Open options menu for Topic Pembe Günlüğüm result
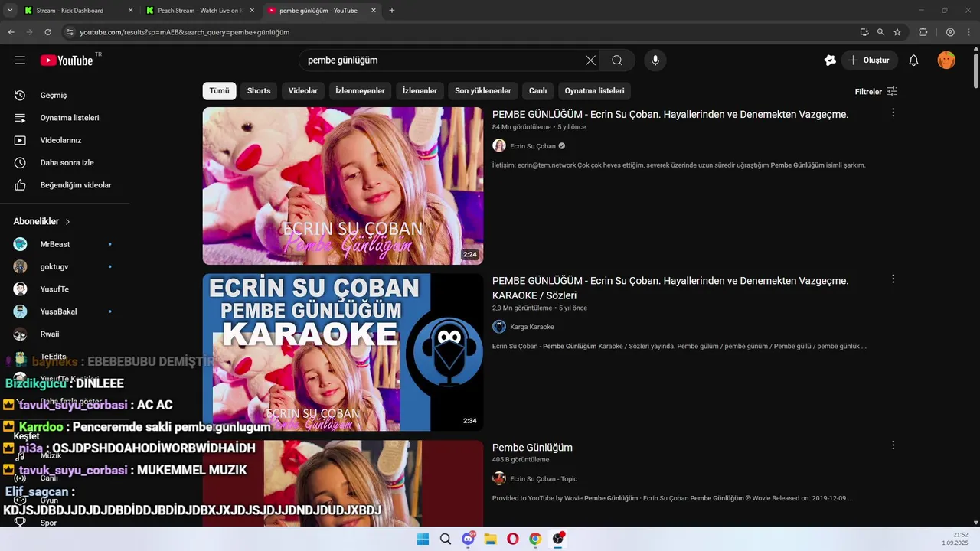980x551 pixels. click(893, 445)
